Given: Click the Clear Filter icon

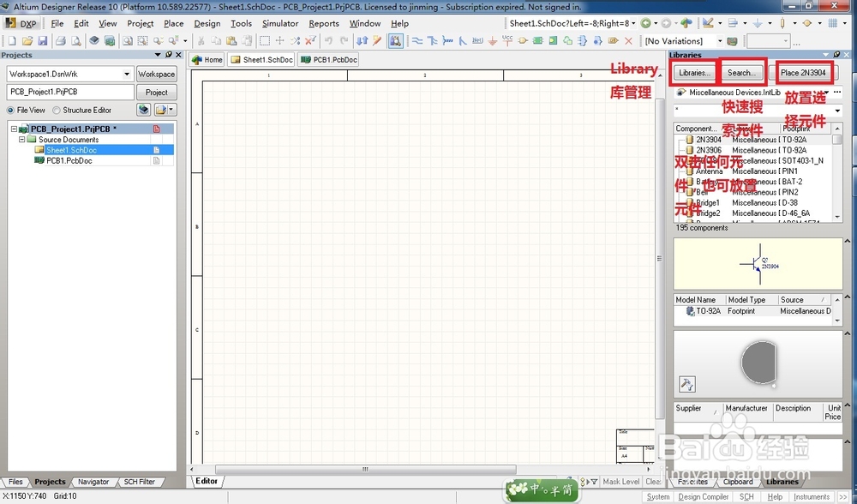Looking at the screenshot, I should (310, 41).
